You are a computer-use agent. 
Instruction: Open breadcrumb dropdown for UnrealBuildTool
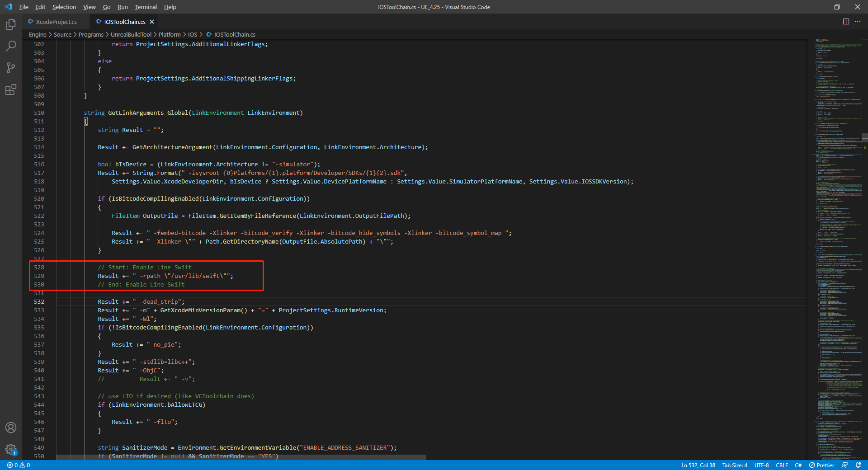[x=131, y=34]
